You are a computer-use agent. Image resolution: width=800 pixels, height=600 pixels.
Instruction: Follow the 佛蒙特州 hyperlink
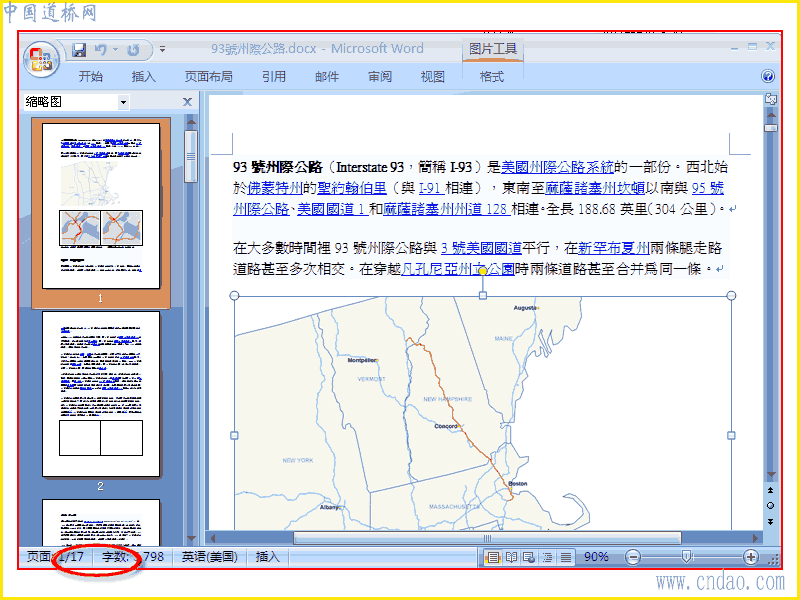point(275,188)
